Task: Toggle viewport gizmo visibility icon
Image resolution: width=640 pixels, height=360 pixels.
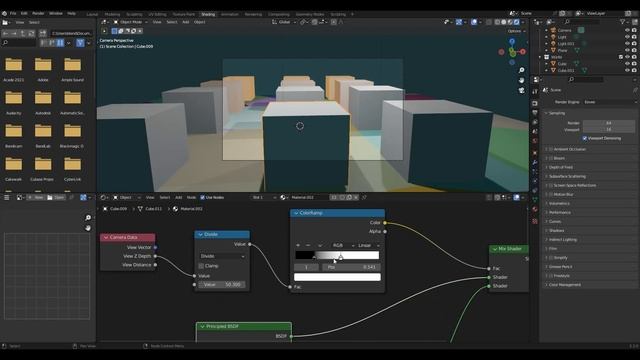Action: (459, 22)
